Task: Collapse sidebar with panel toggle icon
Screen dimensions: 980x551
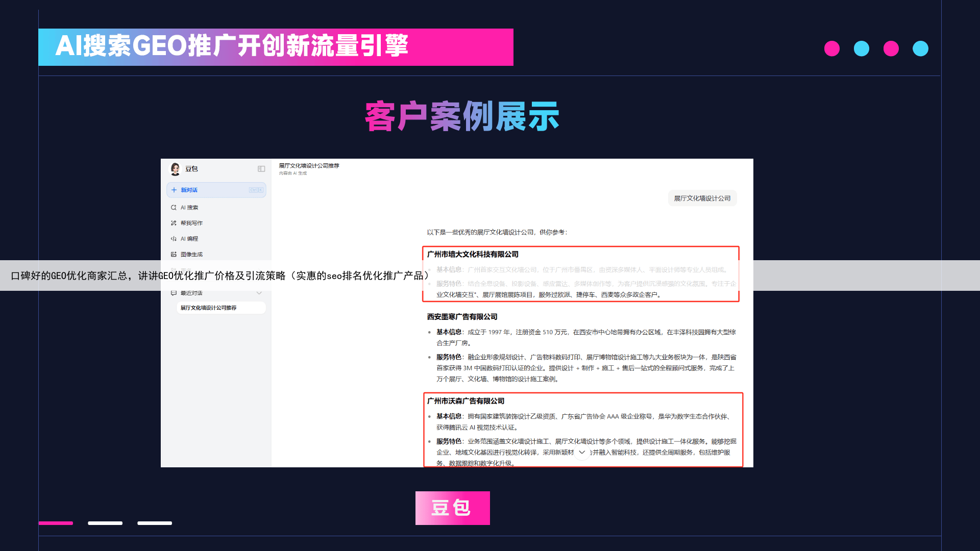Action: pyautogui.click(x=261, y=169)
